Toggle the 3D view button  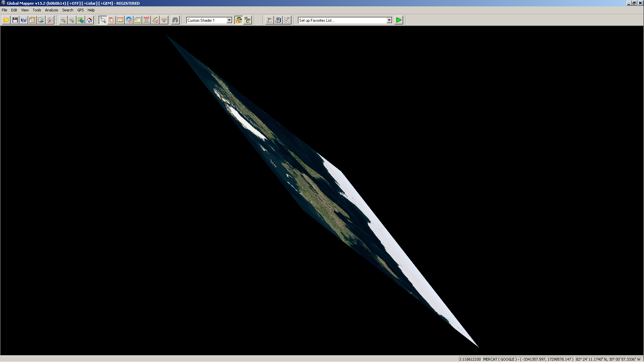click(248, 20)
